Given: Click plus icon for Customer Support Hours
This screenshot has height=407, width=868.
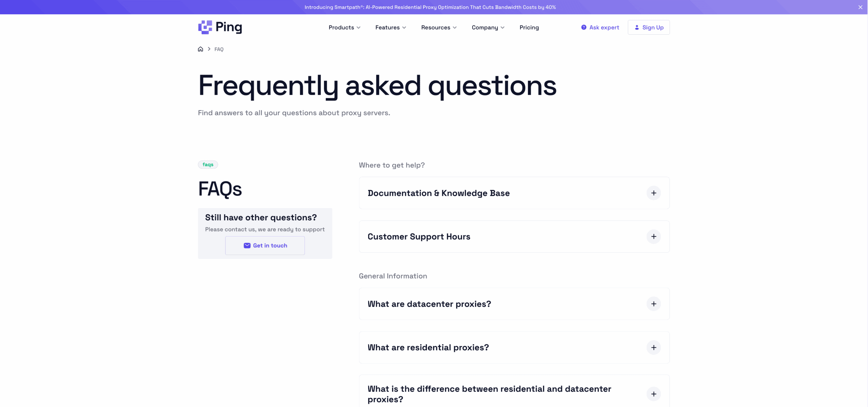Looking at the screenshot, I should (653, 237).
